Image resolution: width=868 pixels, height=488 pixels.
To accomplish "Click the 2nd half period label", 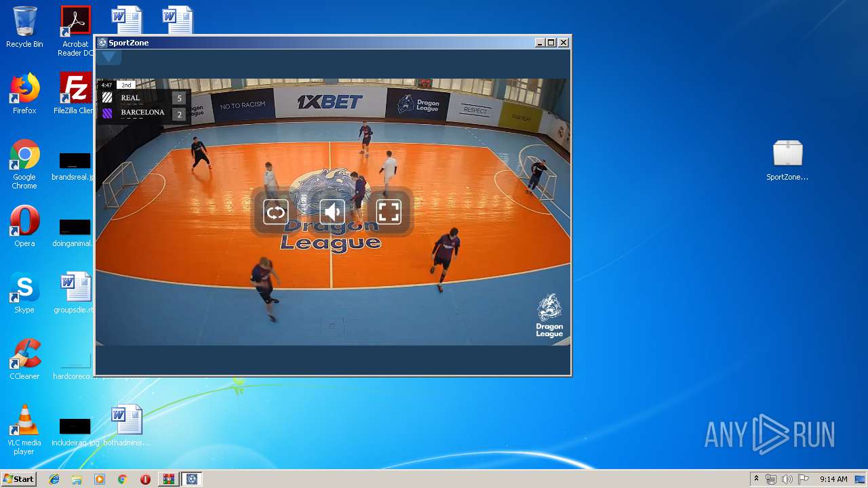I will [126, 85].
